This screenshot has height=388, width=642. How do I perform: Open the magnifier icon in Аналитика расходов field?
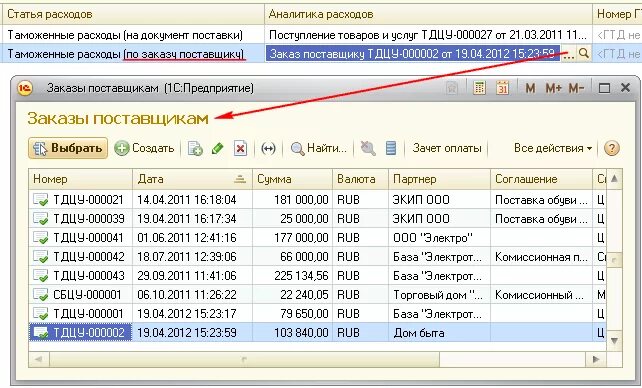click(584, 54)
